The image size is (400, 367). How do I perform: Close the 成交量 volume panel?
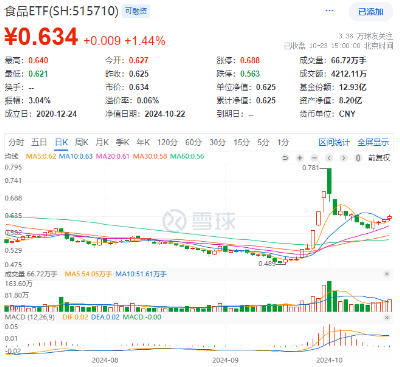pos(387,274)
